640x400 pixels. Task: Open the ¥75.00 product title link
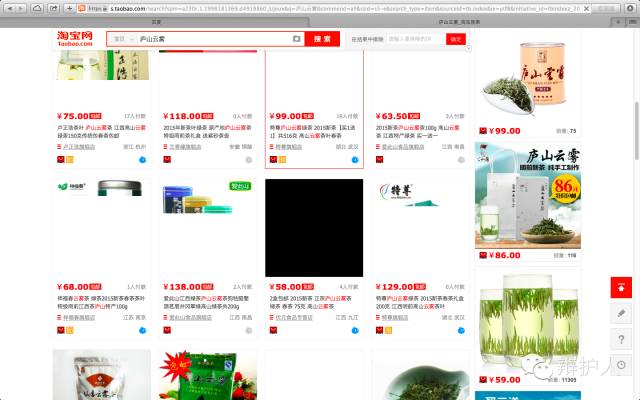click(x=102, y=131)
